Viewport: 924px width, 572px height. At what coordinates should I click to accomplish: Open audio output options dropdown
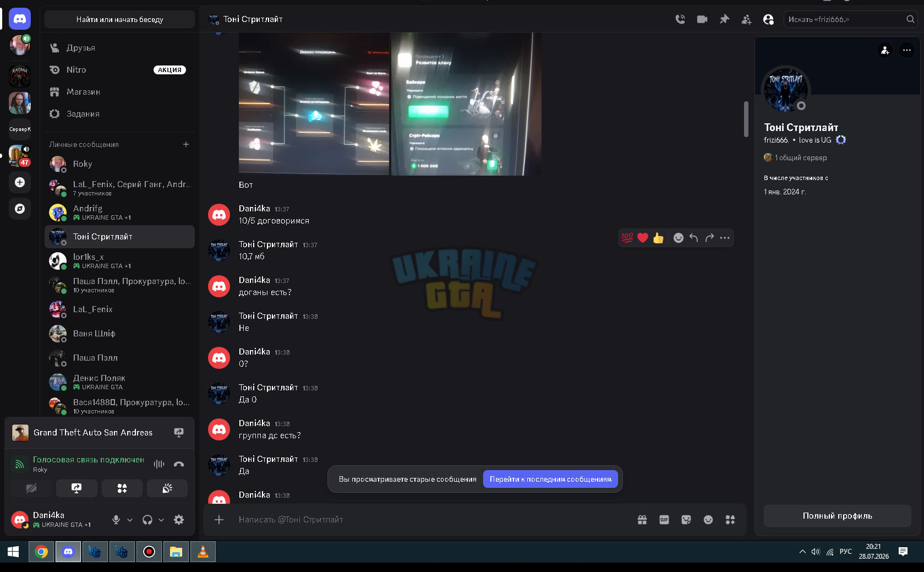(161, 520)
